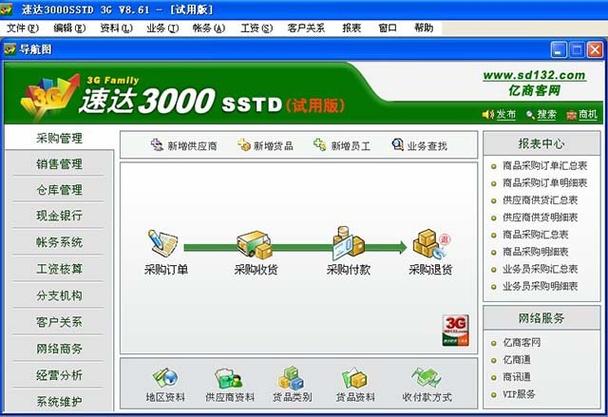Switch to 分支机构 sidebar module
Screen dimensions: 608x417
pos(59,296)
